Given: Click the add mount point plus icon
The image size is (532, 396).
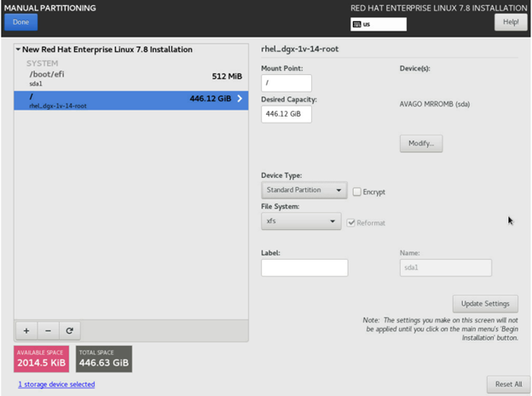Looking at the screenshot, I should 26,330.
